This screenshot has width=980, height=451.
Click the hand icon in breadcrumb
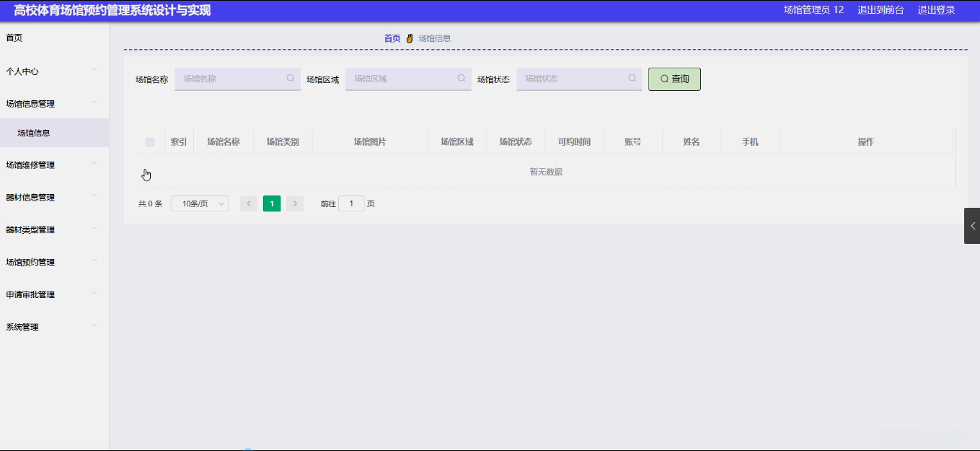410,38
